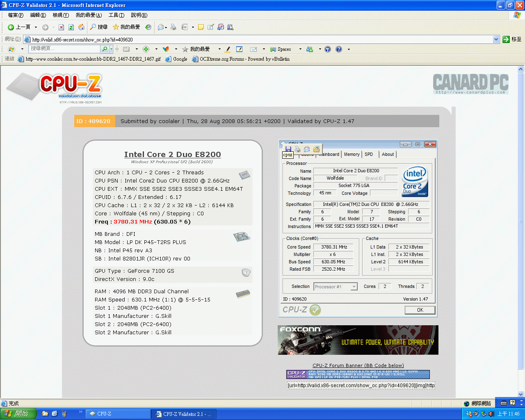The image size is (525, 420).
Task: Open the Google link in links bar
Action: [x=176, y=59]
